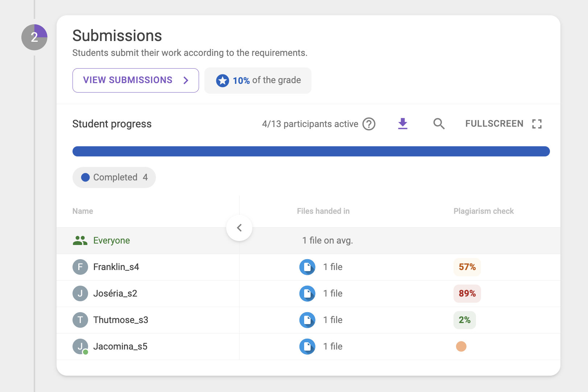The width and height of the screenshot is (588, 392).
Task: Click the Name column header
Action: (x=83, y=211)
